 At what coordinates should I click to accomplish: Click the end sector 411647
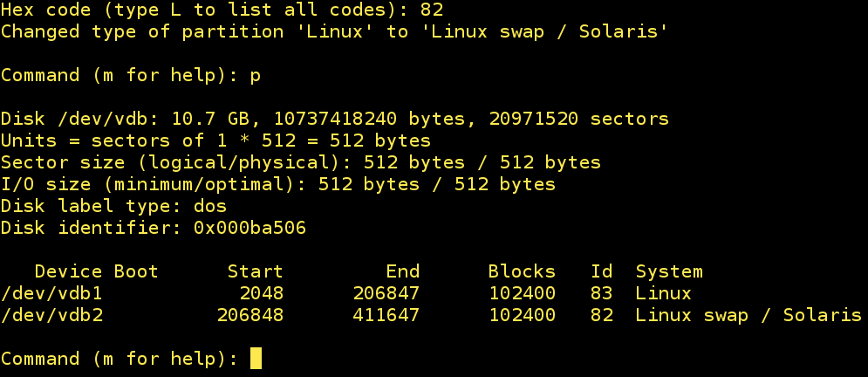[386, 315]
